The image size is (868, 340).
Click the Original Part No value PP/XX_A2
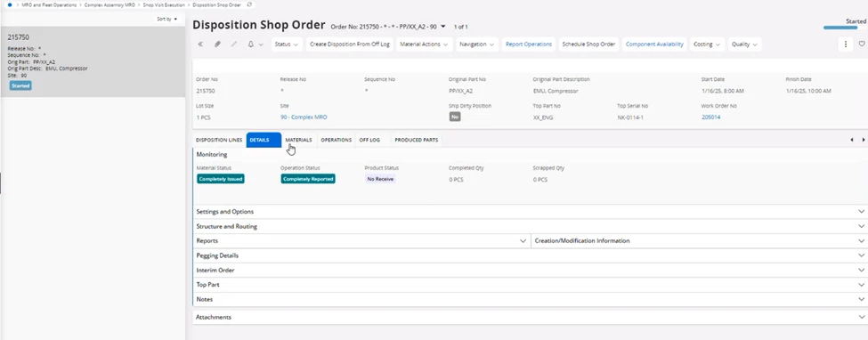(x=460, y=91)
